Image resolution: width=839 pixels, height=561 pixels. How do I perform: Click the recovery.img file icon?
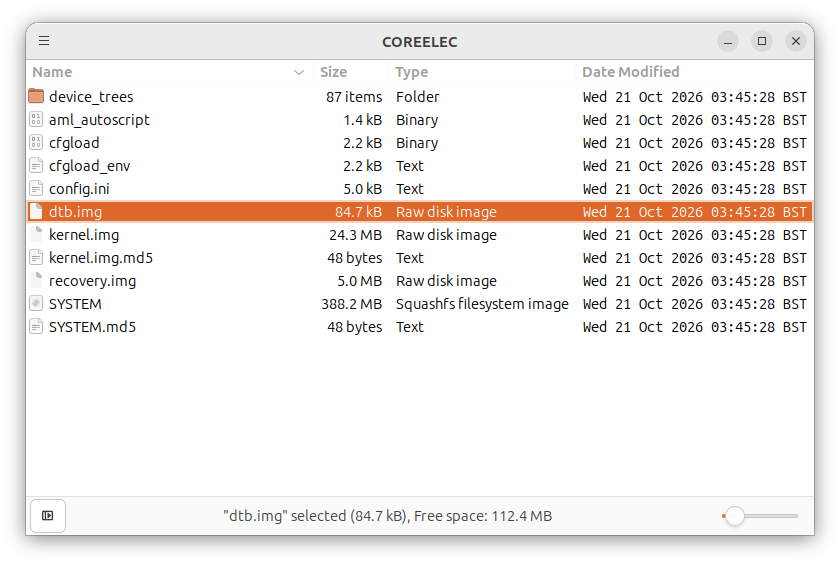[36, 280]
